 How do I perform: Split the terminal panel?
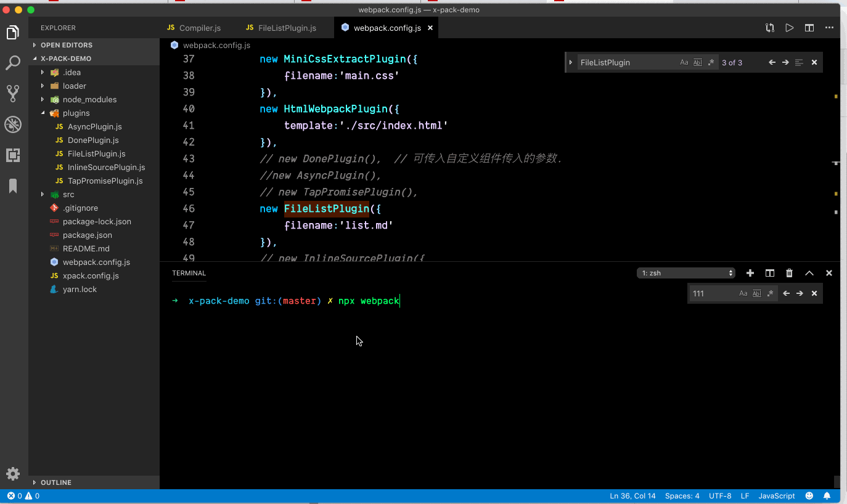[770, 273]
